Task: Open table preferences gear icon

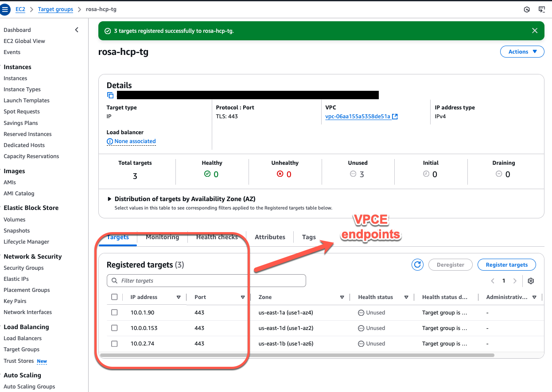Action: [x=531, y=281]
